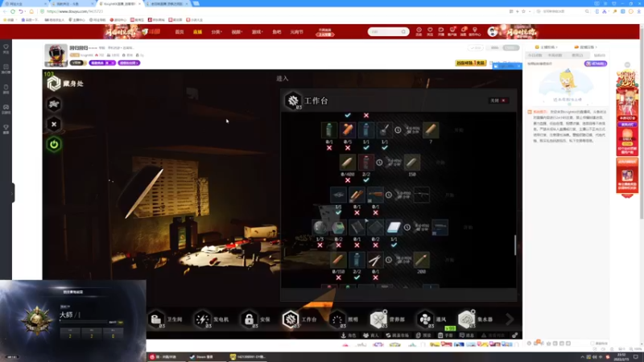The height and width of the screenshot is (362, 644).
Task: Open the Steam taskbar item
Action: (x=202, y=356)
